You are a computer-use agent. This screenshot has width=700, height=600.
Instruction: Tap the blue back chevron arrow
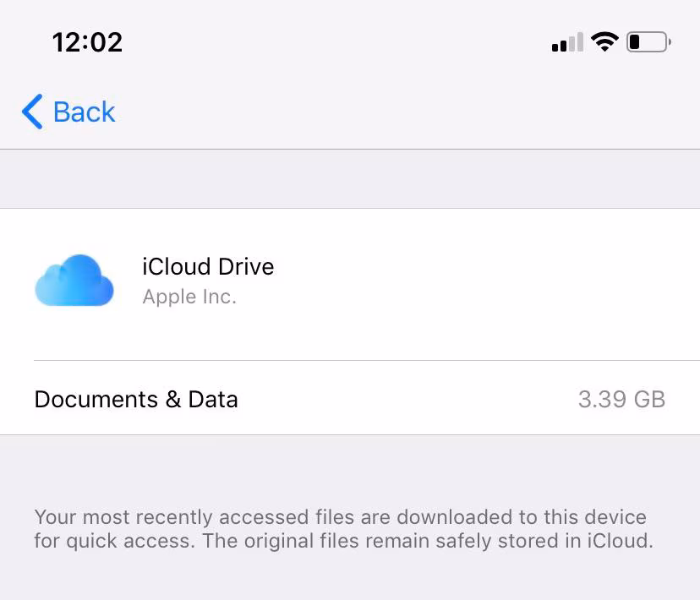[32, 112]
